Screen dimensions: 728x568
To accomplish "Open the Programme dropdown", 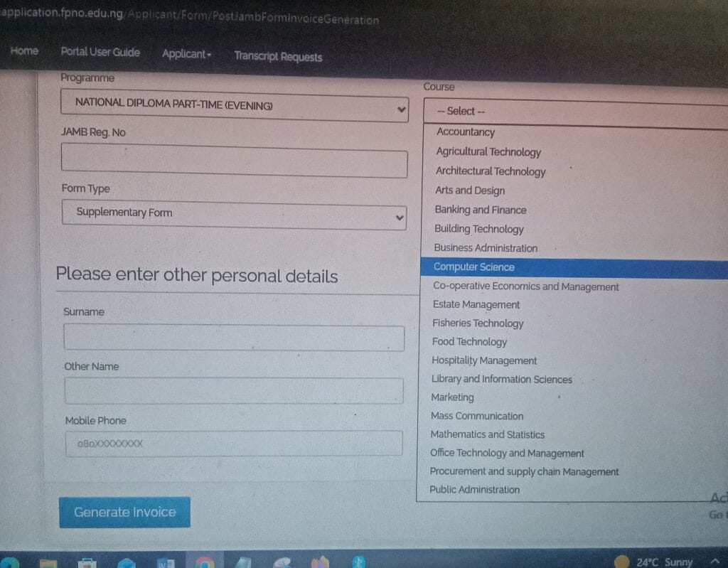I will [234, 107].
